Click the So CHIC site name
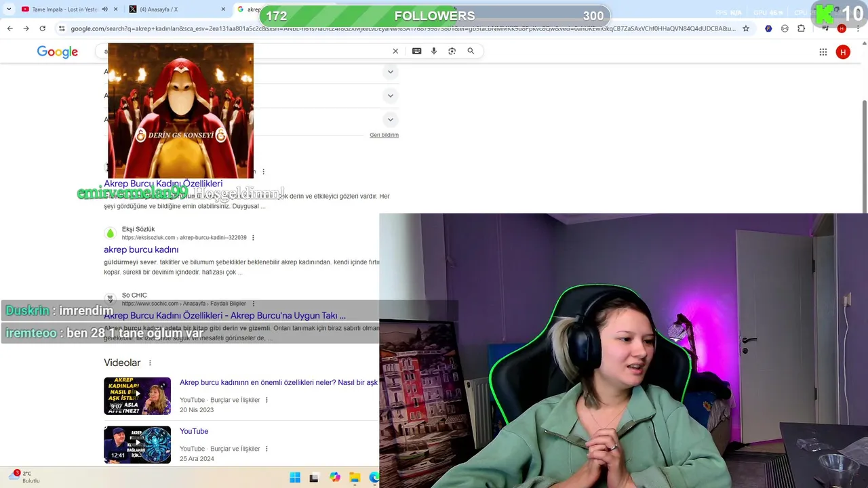 [x=134, y=296]
